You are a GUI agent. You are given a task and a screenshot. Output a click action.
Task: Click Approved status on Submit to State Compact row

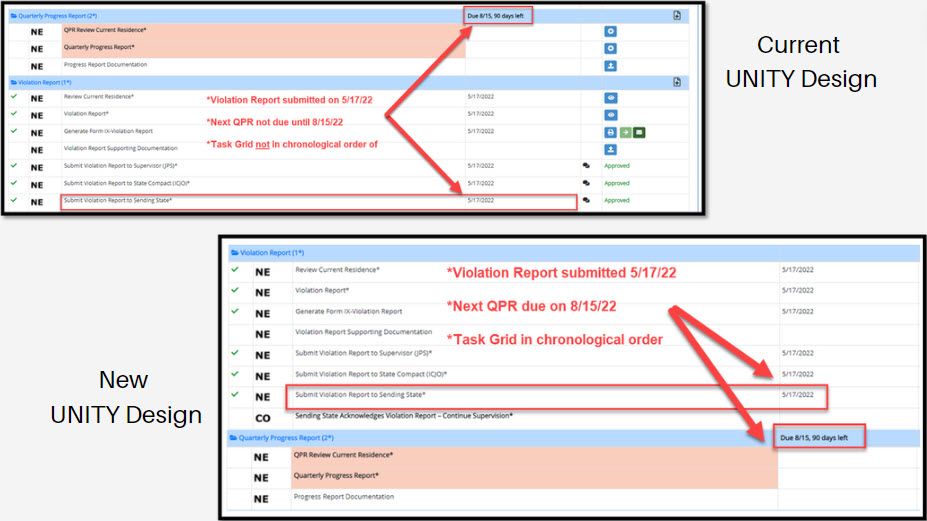click(x=617, y=183)
